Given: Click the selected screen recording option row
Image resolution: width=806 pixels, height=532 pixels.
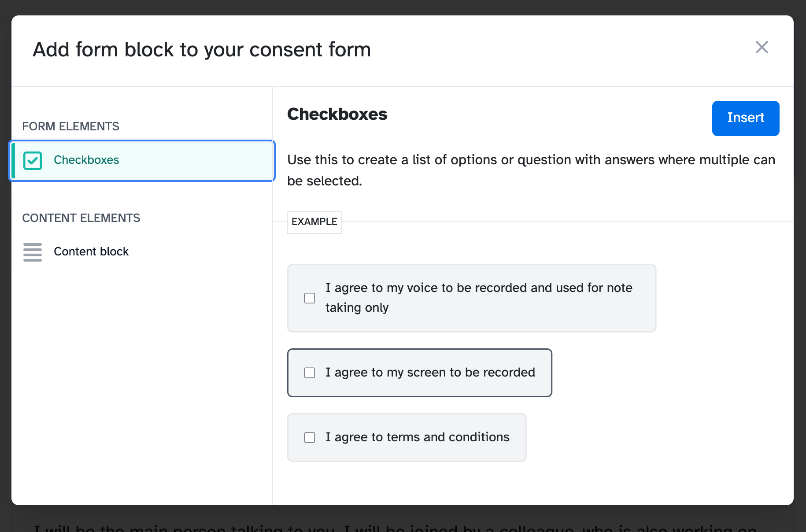Looking at the screenshot, I should pyautogui.click(x=419, y=373).
